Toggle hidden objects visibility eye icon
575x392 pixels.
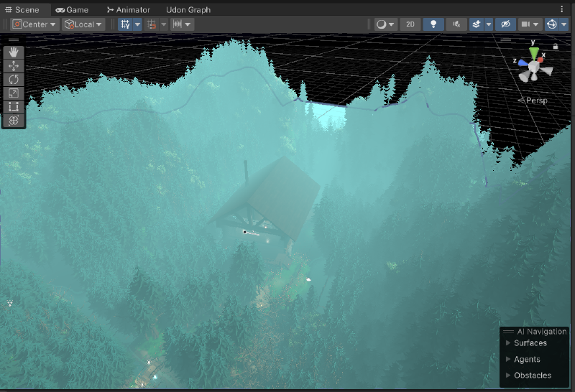tap(505, 24)
